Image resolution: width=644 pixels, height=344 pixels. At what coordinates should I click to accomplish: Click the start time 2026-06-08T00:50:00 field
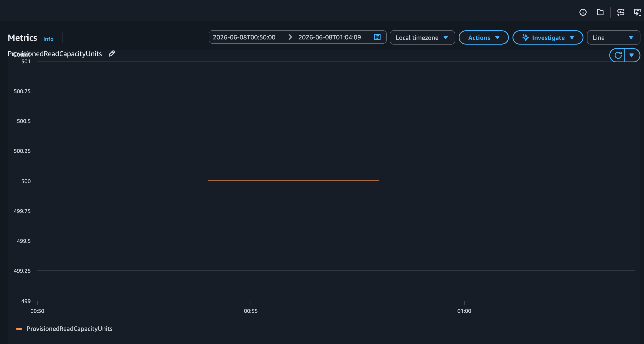click(x=244, y=37)
